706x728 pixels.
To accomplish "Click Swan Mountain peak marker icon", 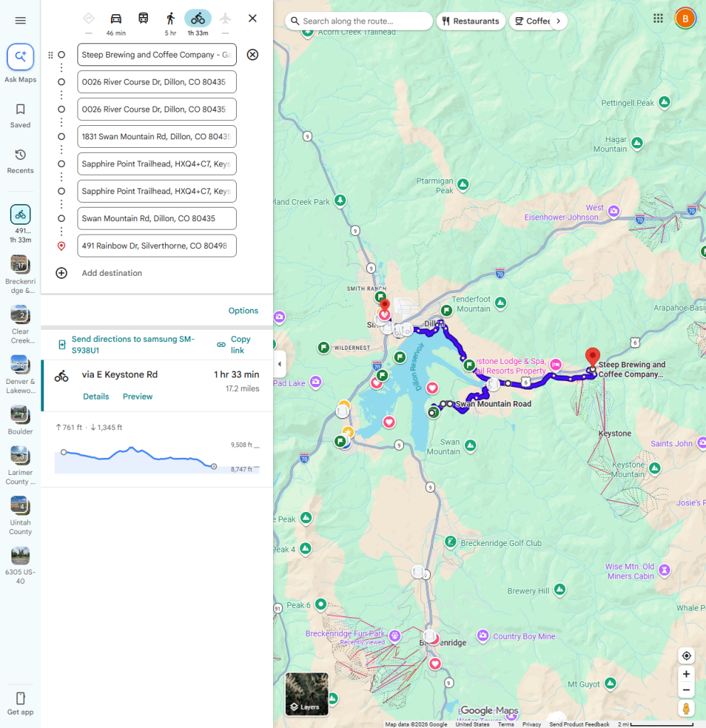I will point(471,446).
